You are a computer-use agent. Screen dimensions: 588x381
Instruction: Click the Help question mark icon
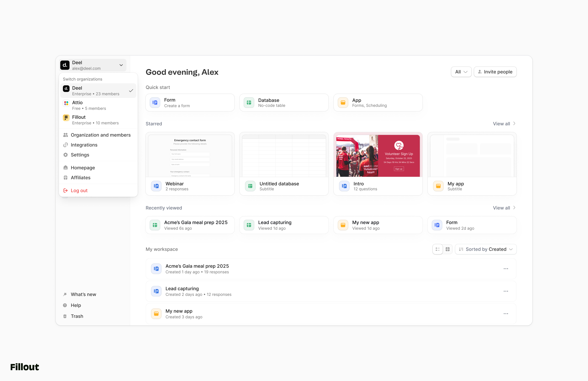point(65,305)
